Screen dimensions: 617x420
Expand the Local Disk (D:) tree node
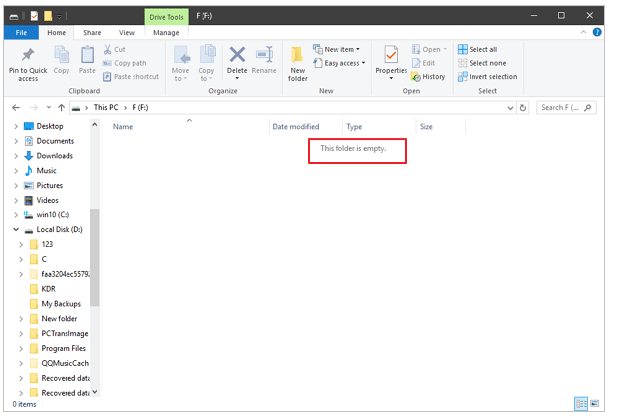point(16,230)
